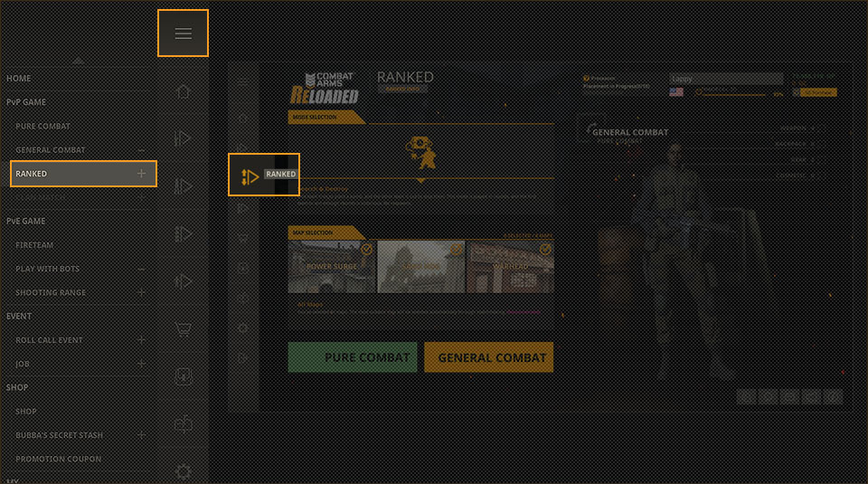Image resolution: width=868 pixels, height=484 pixels.
Task: Click the green PURE COMBAT button
Action: pos(353,357)
